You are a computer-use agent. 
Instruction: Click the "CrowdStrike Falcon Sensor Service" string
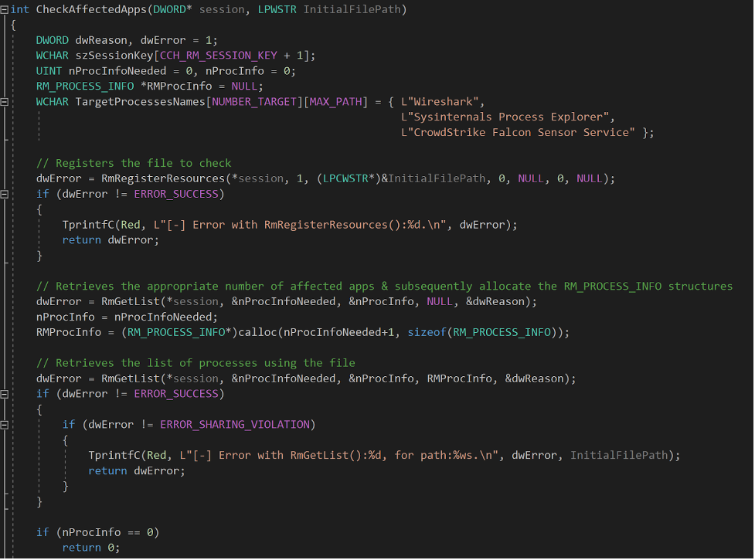tap(518, 132)
